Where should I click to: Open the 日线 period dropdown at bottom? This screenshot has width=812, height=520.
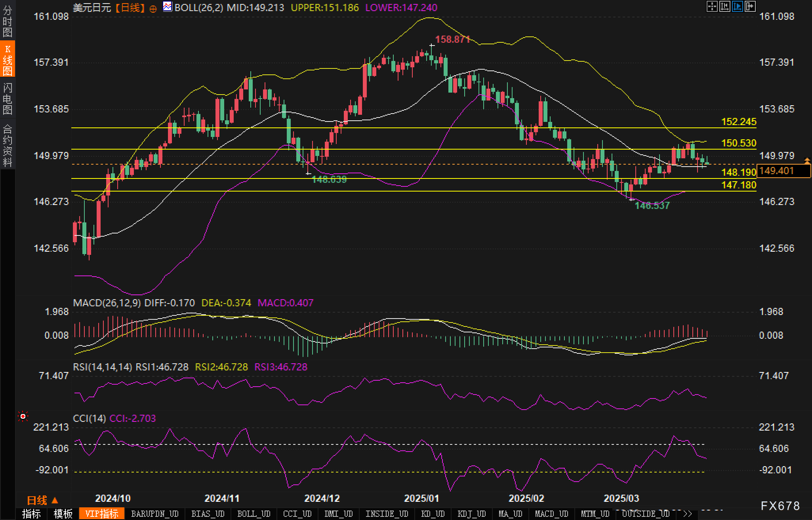point(42,501)
